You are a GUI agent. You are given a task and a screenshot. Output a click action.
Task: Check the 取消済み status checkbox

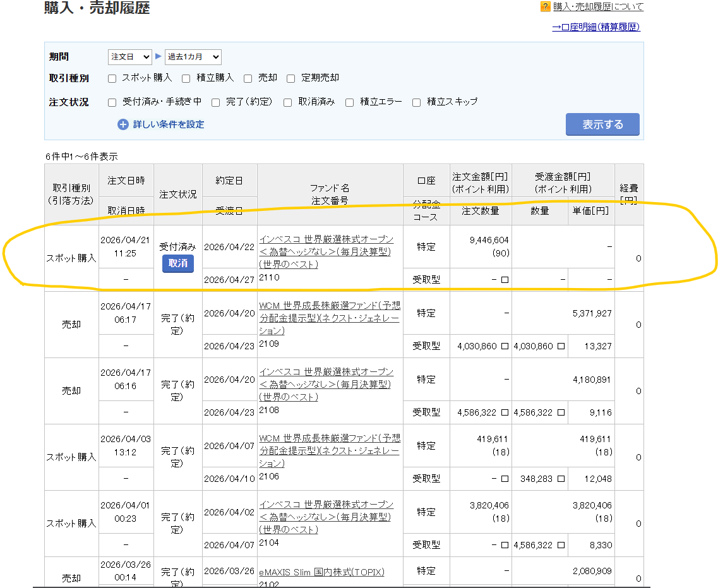(288, 102)
